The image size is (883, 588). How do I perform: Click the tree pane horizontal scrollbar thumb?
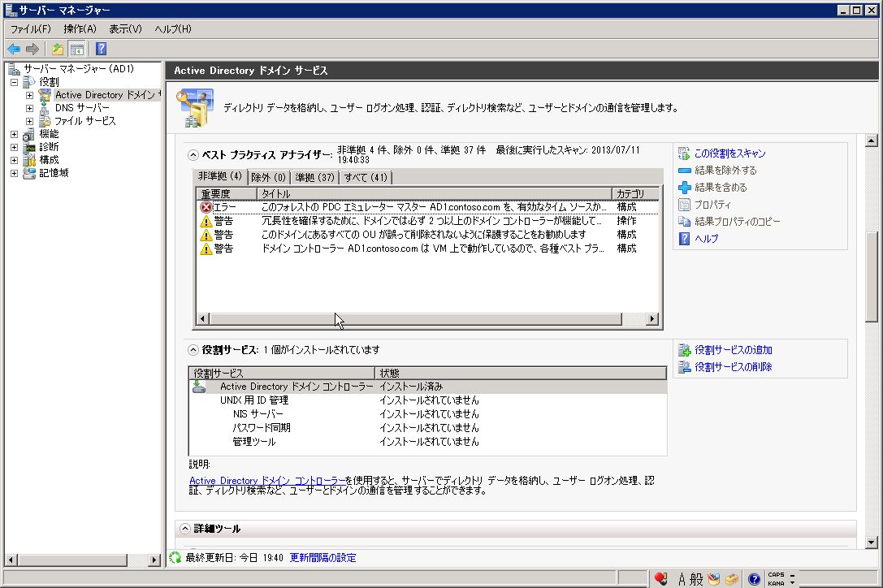[x=72, y=560]
